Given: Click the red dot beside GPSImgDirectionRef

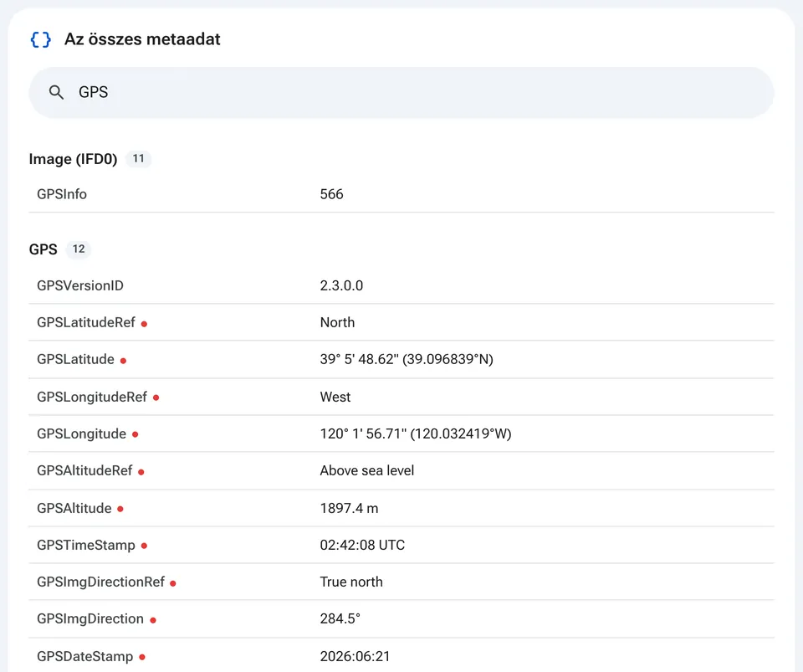Looking at the screenshot, I should (173, 583).
